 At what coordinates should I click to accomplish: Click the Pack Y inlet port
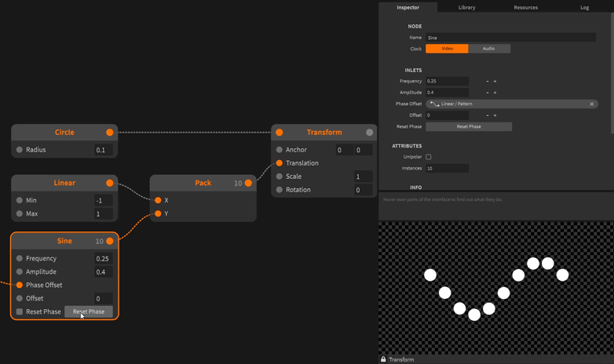coord(158,213)
